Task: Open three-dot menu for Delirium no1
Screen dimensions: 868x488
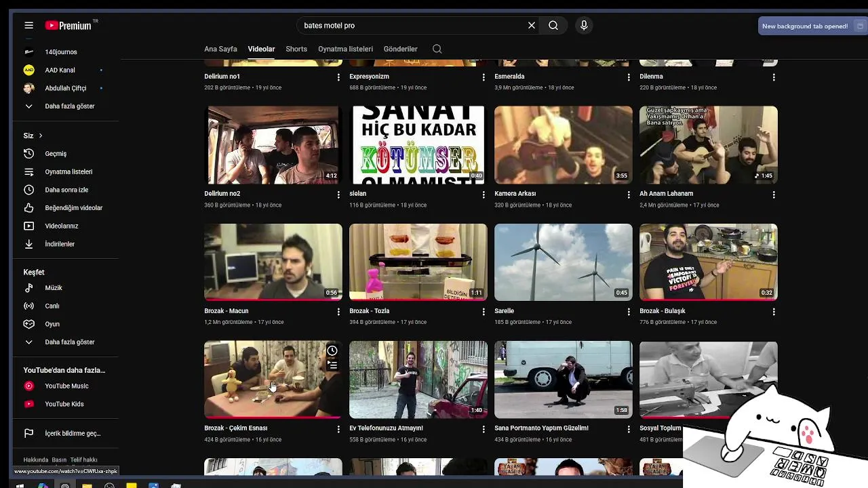Action: (338, 77)
